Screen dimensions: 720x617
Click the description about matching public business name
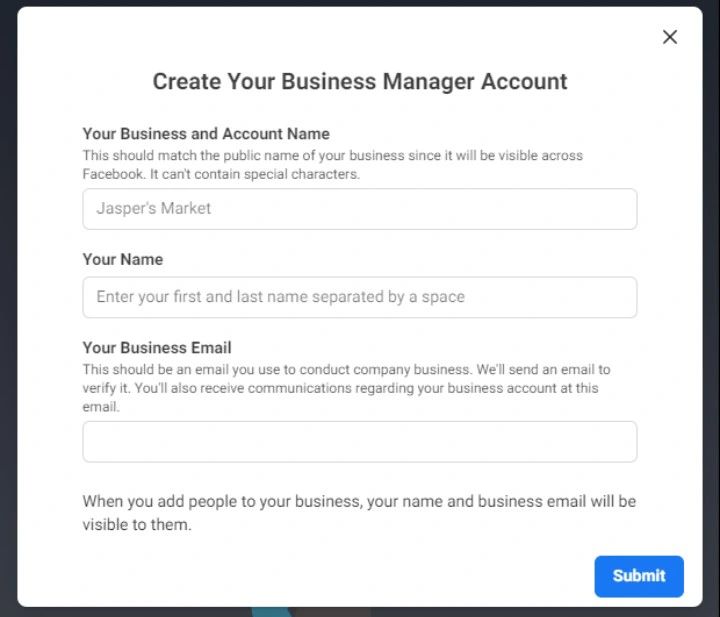point(332,156)
